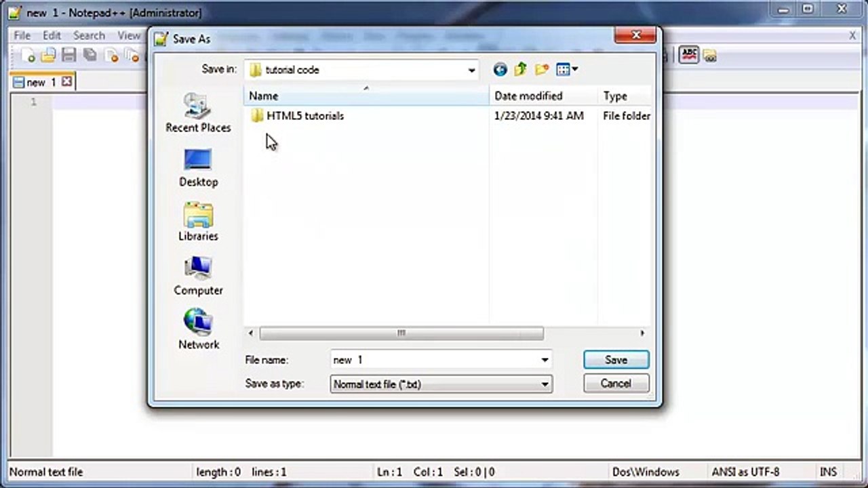868x488 pixels.
Task: Open the File menu in Notepad++
Action: click(22, 35)
